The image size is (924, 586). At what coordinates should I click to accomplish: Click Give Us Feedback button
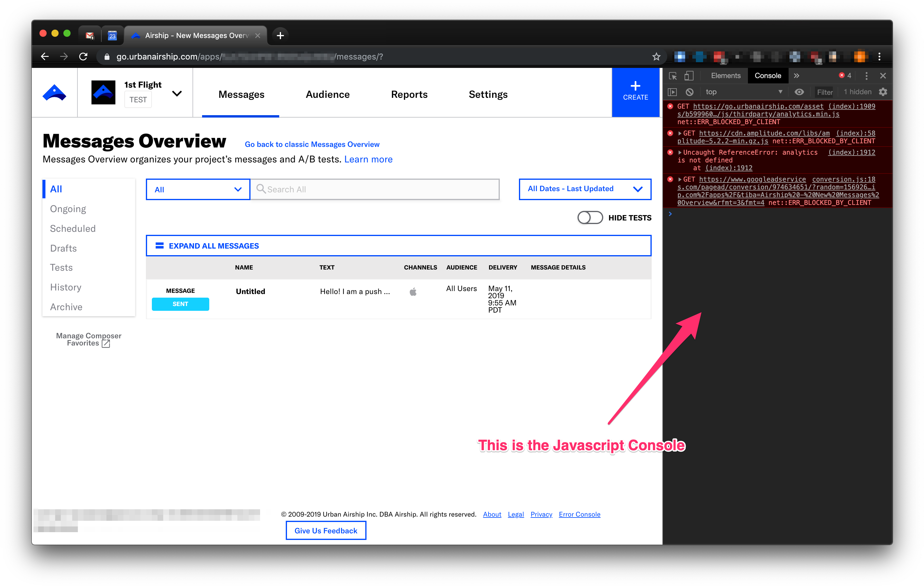[326, 530]
